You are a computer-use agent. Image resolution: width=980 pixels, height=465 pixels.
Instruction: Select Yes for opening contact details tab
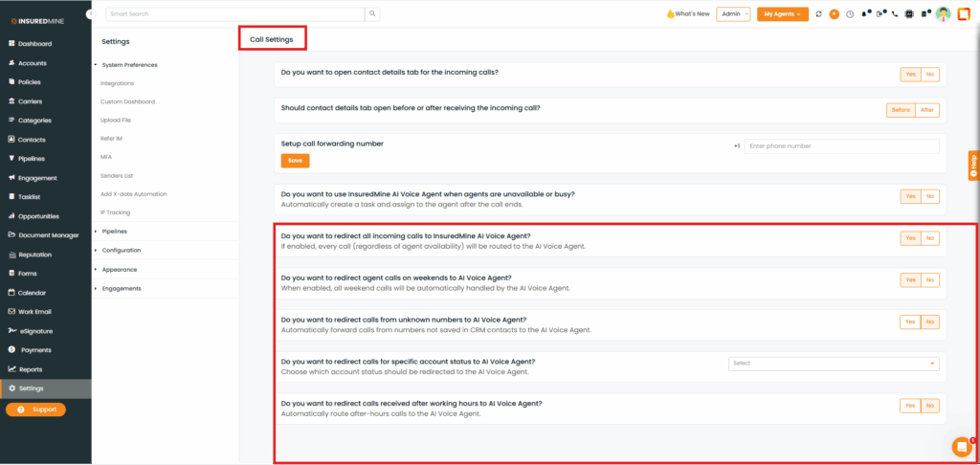click(x=910, y=74)
